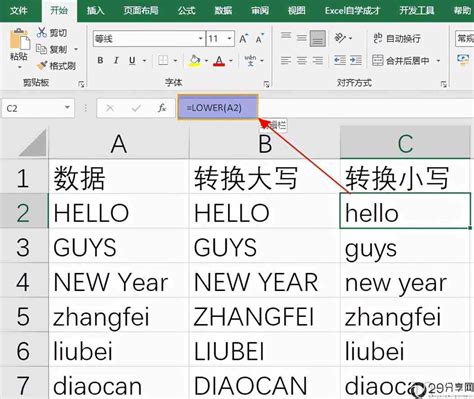Select column A header
This screenshot has height=399, width=474.
click(119, 144)
